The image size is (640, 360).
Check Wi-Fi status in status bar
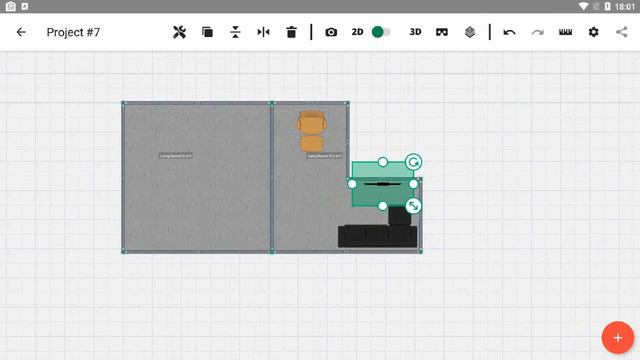[584, 6]
